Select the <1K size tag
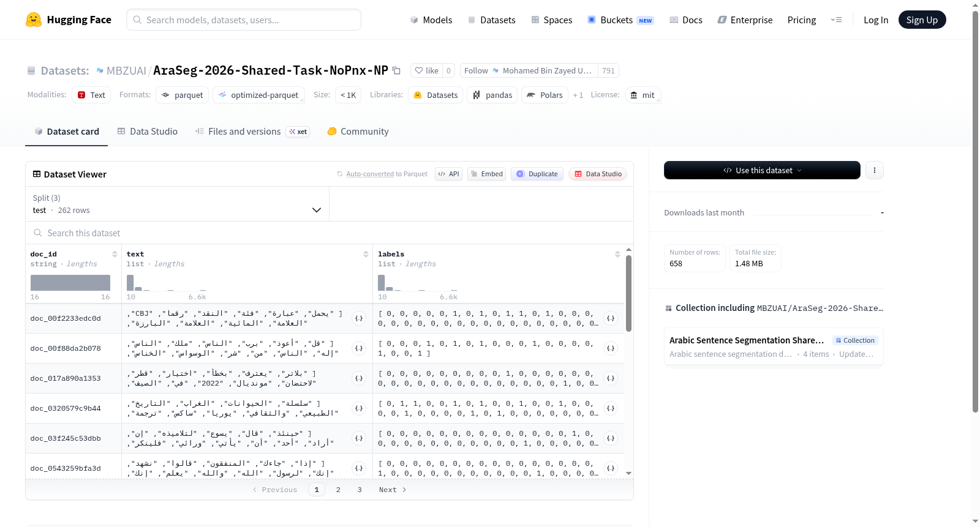 pos(348,95)
